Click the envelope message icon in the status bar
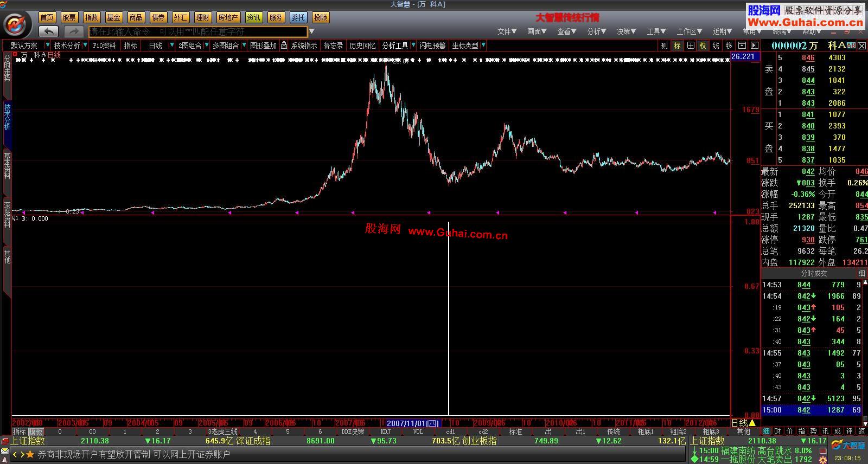Viewport: 868px width, 464px height. click(x=5, y=451)
